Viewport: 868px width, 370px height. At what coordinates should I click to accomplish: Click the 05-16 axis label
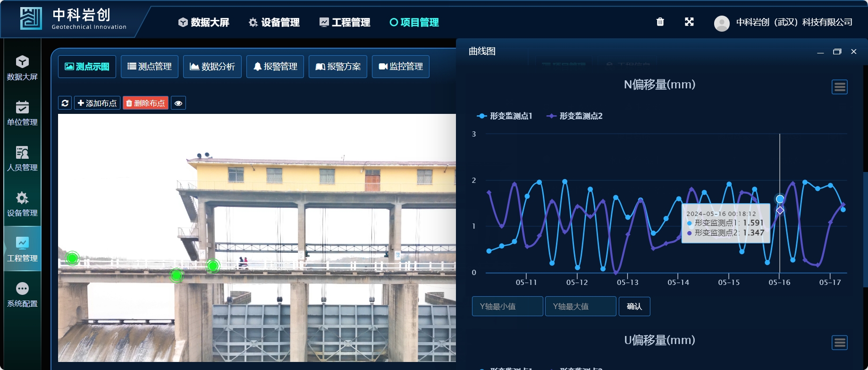779,283
